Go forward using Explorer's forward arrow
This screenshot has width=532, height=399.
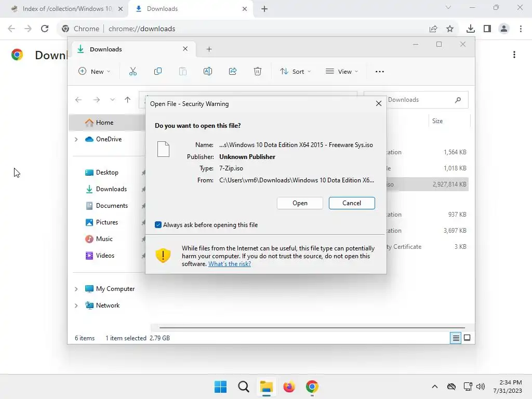(96, 100)
